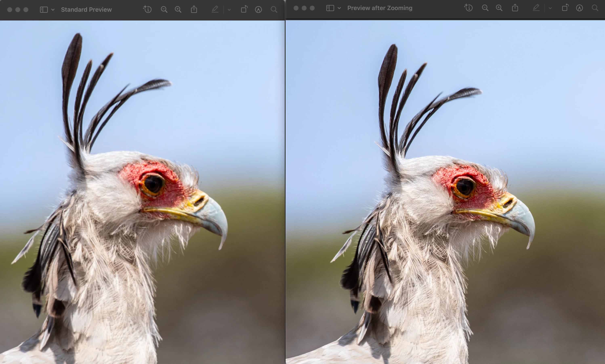
Task: Open Markup tools in Preview after Zooming window
Action: [x=579, y=8]
